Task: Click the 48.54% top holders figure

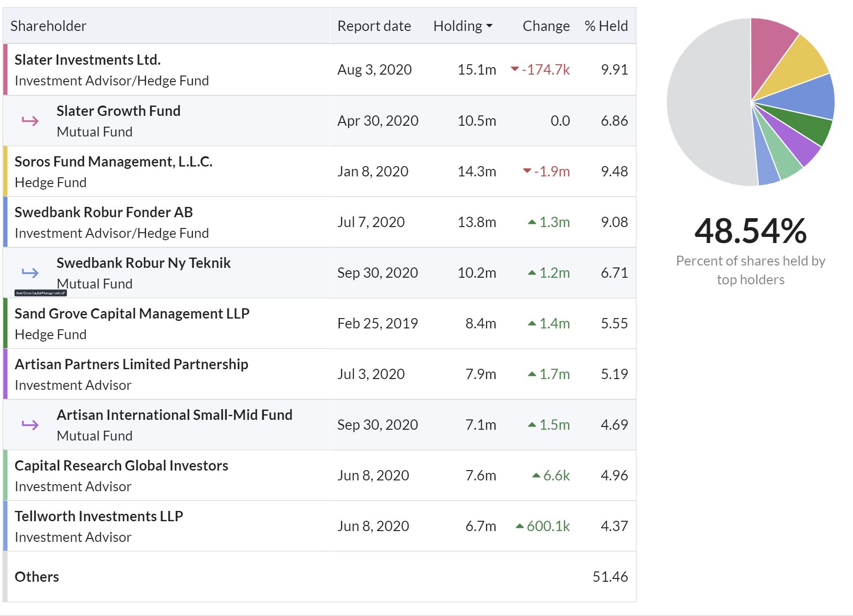Action: pyautogui.click(x=750, y=231)
